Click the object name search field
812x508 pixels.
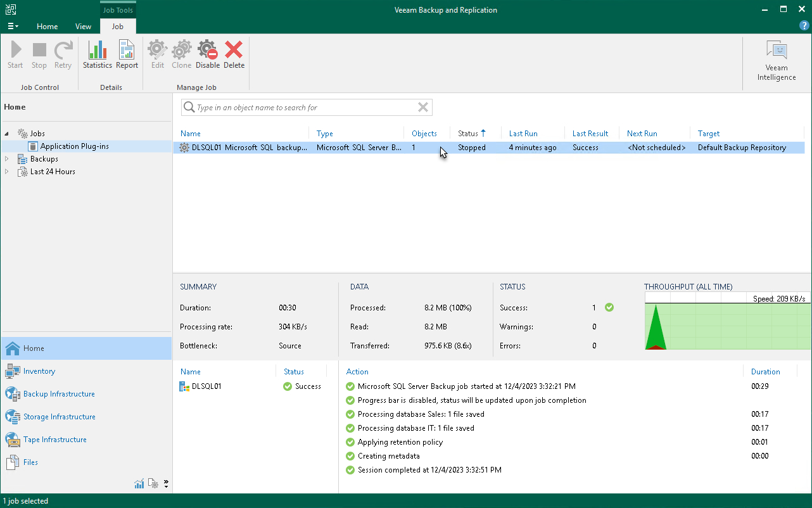[305, 108]
